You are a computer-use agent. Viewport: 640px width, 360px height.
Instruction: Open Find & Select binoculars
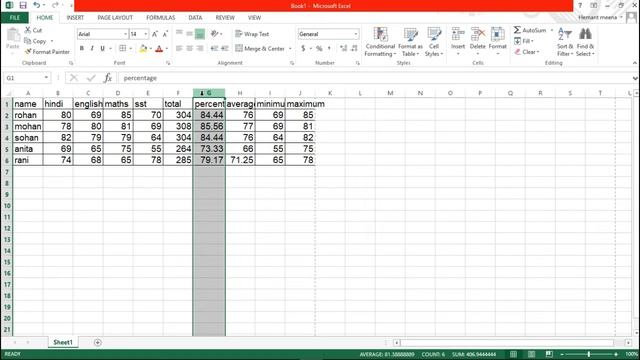[x=585, y=42]
